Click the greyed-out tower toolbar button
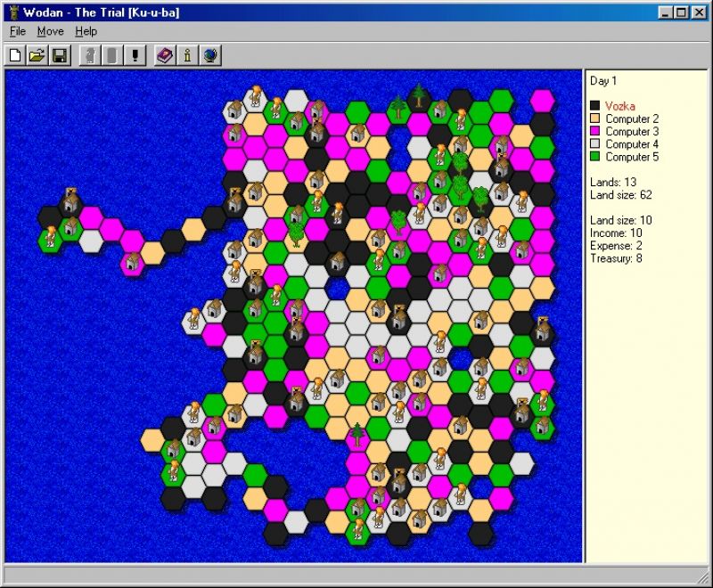Image resolution: width=713 pixels, height=588 pixels. 112,55
